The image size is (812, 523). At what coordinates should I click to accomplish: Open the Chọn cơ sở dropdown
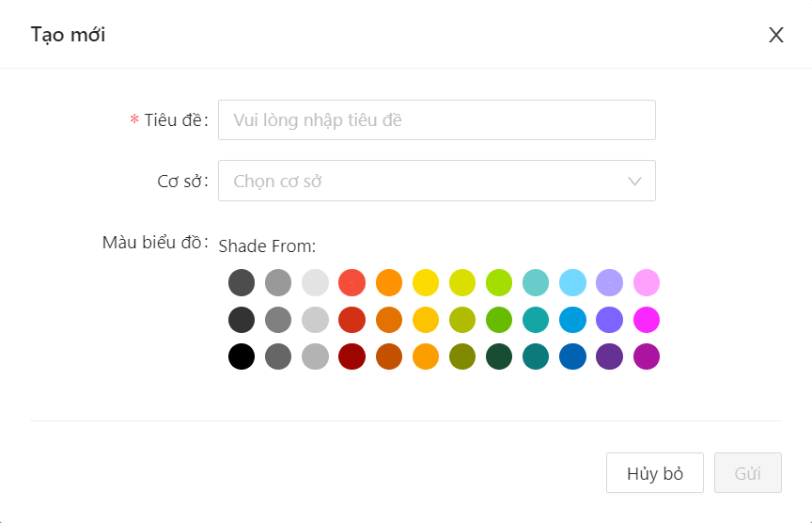pos(423,181)
